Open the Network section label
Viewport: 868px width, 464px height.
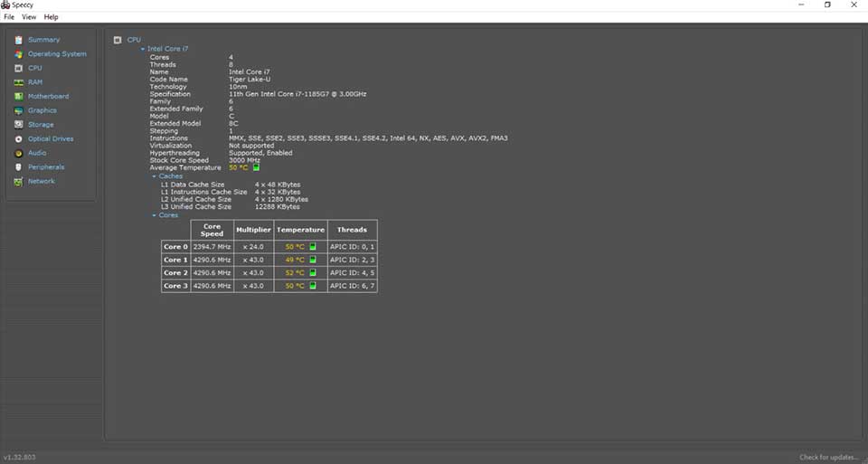pyautogui.click(x=41, y=182)
